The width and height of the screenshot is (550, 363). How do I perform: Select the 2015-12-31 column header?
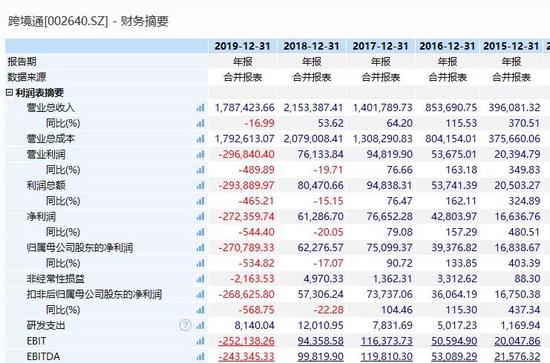[x=511, y=46]
